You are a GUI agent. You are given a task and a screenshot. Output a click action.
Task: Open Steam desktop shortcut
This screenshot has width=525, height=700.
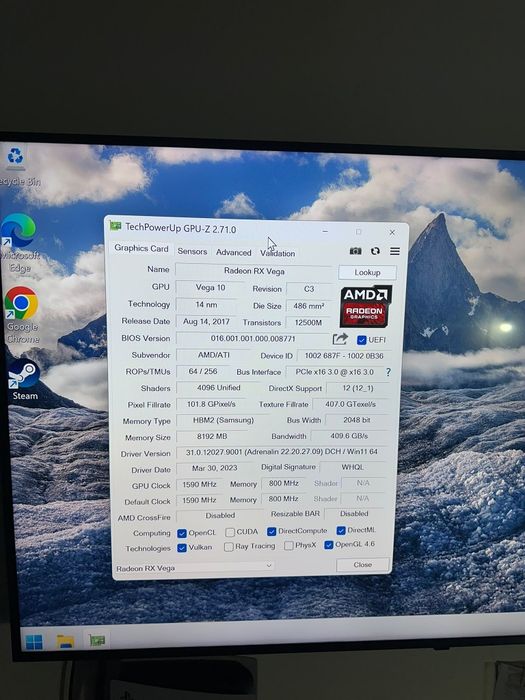[24, 379]
